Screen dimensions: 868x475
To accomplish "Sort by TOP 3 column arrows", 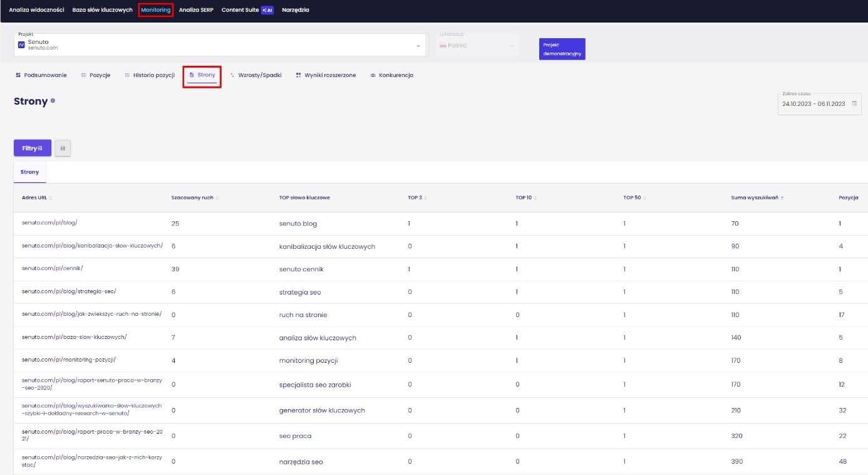I will click(x=425, y=198).
